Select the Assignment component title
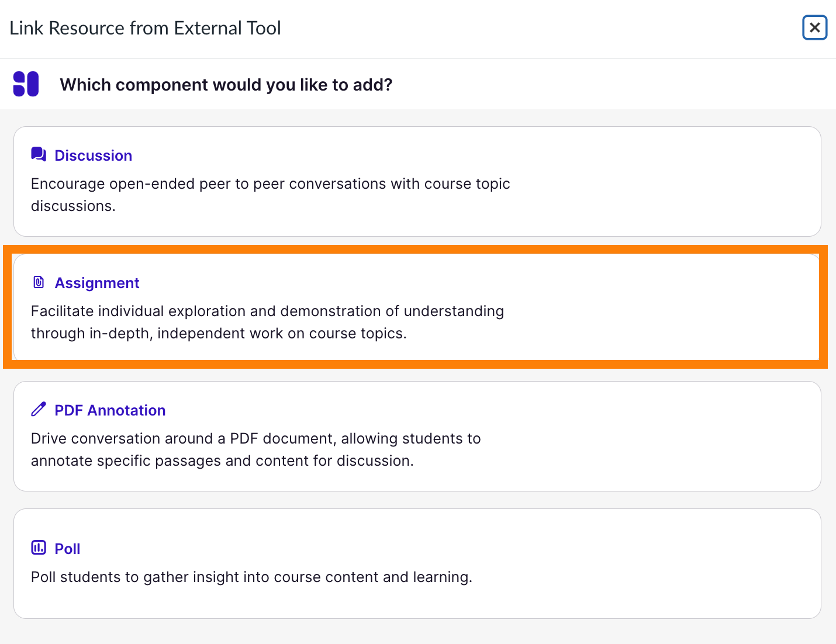836x644 pixels. click(x=97, y=283)
